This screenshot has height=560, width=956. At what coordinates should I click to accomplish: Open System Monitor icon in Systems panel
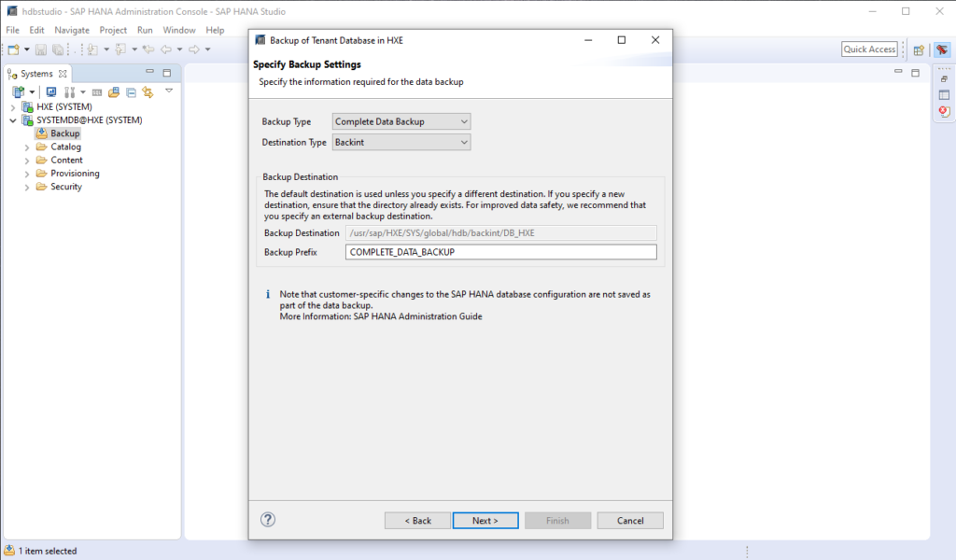[x=51, y=92]
